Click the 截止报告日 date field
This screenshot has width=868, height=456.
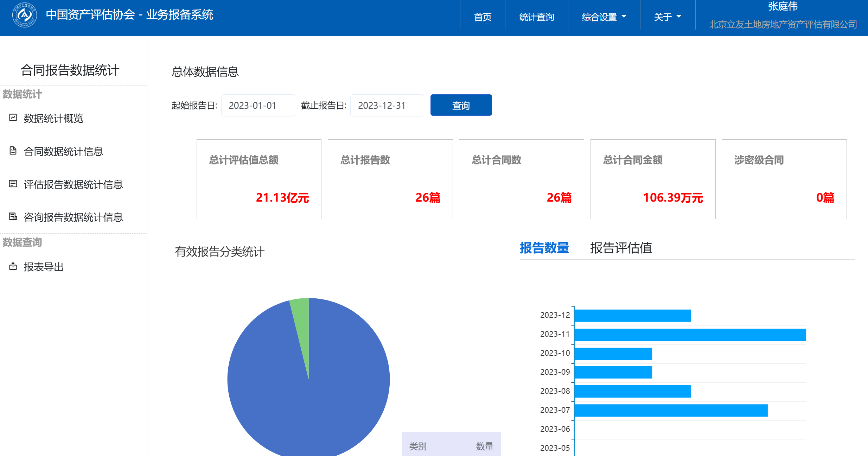click(x=387, y=105)
